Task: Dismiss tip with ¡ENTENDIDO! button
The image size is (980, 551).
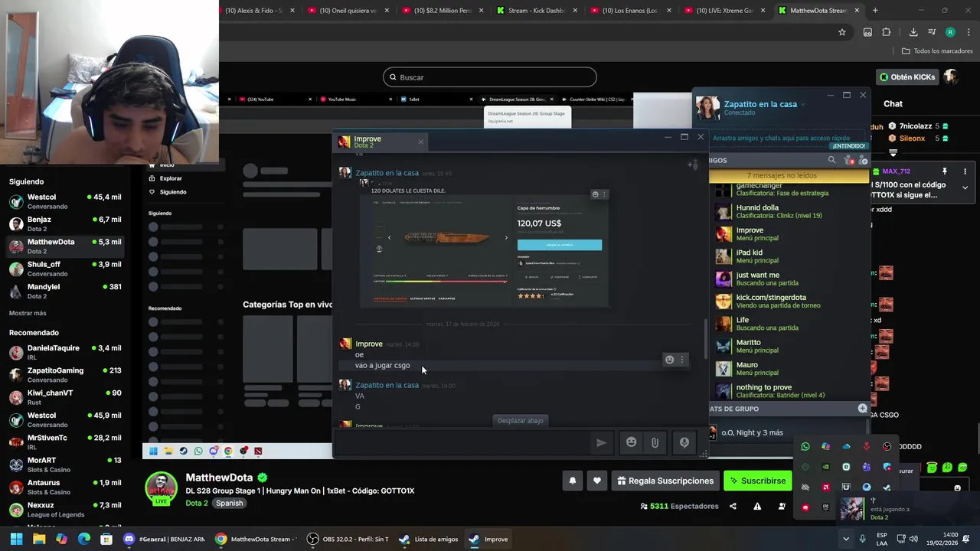Action: 849,146
